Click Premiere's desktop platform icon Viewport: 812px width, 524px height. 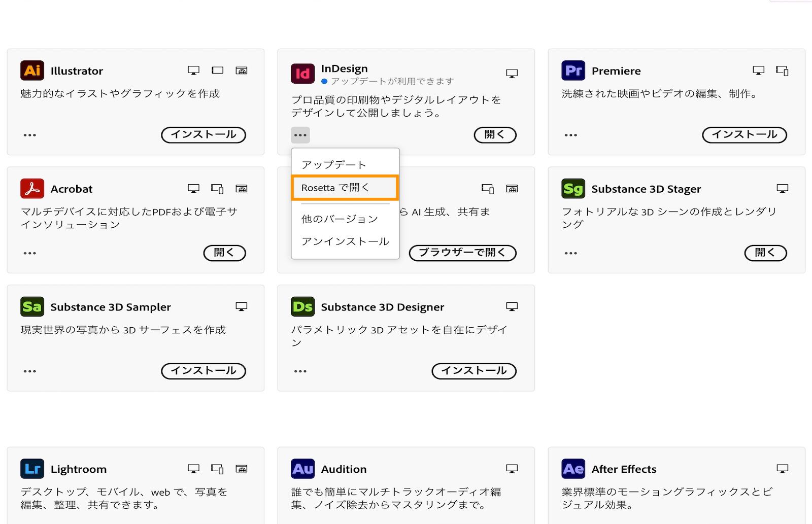[x=758, y=71]
